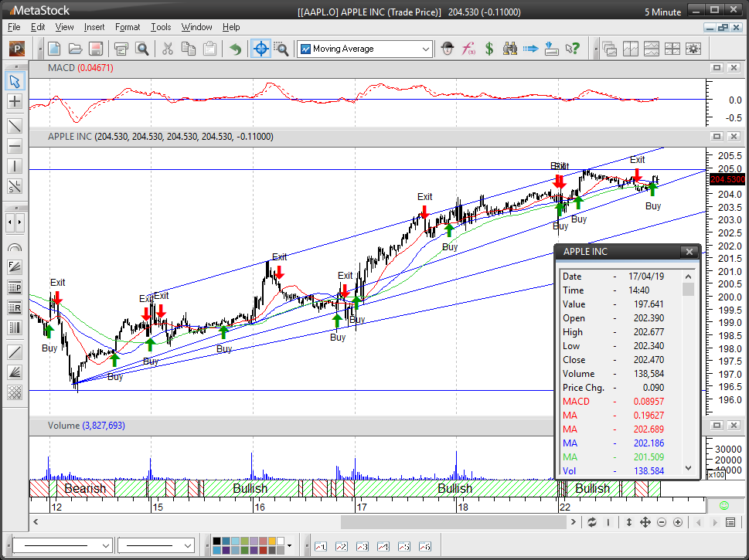The width and height of the screenshot is (749, 560).
Task: Click the refresh chart icon
Action: click(x=592, y=522)
